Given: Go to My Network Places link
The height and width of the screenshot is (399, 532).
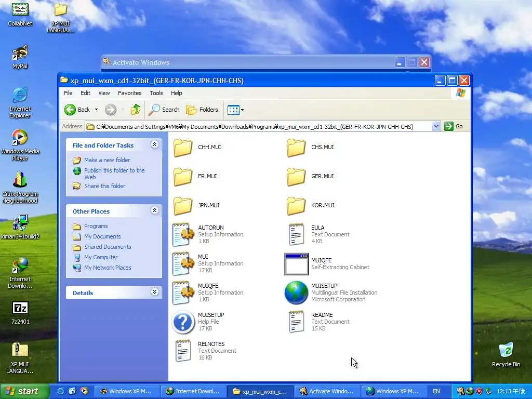Looking at the screenshot, I should point(108,268).
